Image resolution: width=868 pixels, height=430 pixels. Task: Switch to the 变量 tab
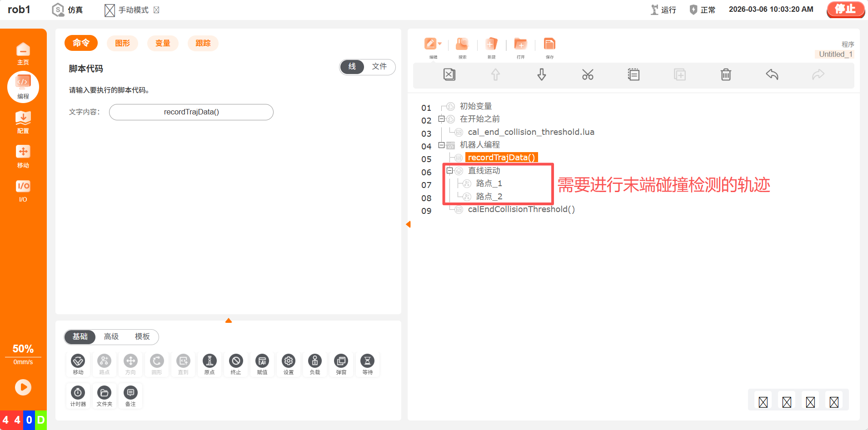pyautogui.click(x=163, y=44)
